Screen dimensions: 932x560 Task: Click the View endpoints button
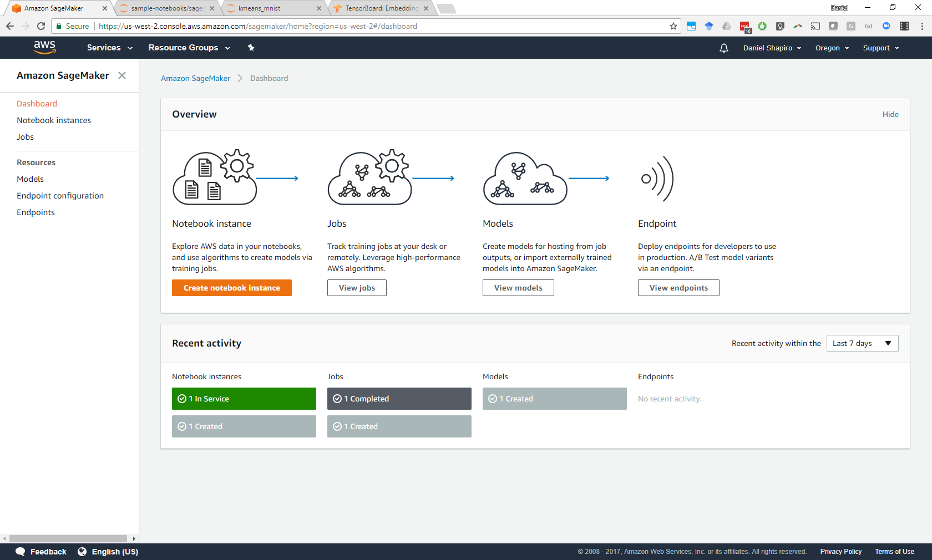[x=678, y=288]
